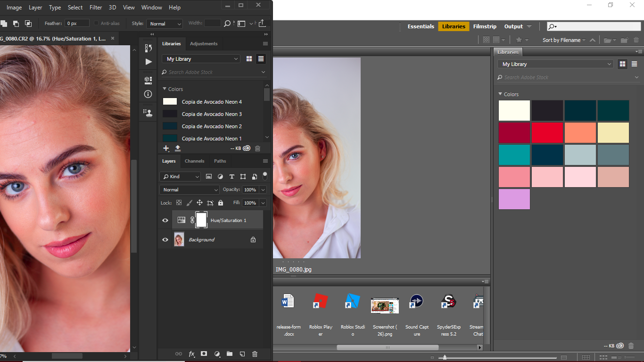
Task: Add a layer style with fx icon
Action: [x=191, y=354]
